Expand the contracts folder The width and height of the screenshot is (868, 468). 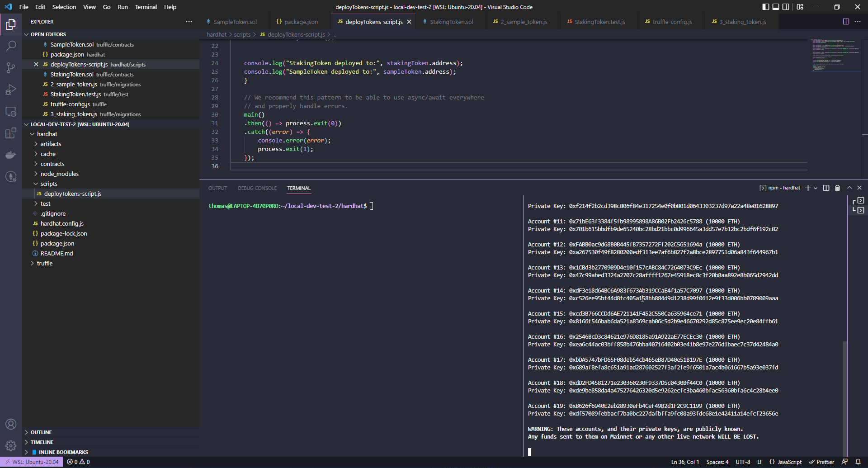click(111, 164)
